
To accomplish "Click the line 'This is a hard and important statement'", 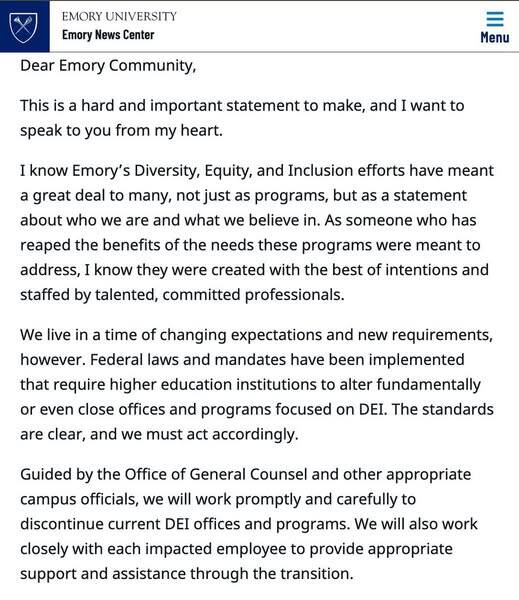I will point(242,106).
